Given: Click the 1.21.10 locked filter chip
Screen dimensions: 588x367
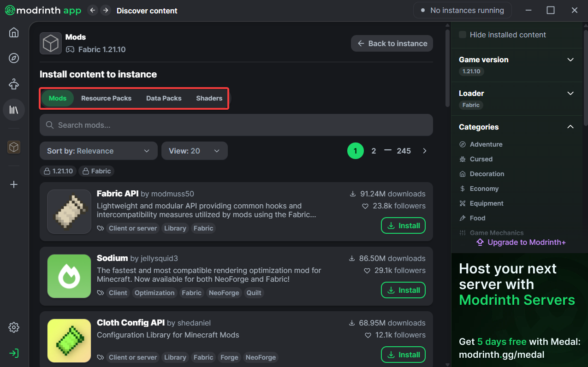Looking at the screenshot, I should click(58, 171).
